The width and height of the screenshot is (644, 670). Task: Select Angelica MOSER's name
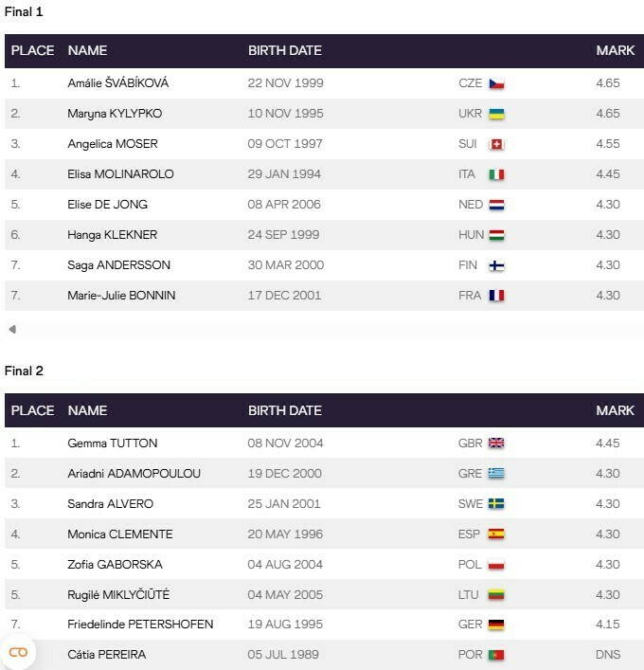tap(113, 144)
